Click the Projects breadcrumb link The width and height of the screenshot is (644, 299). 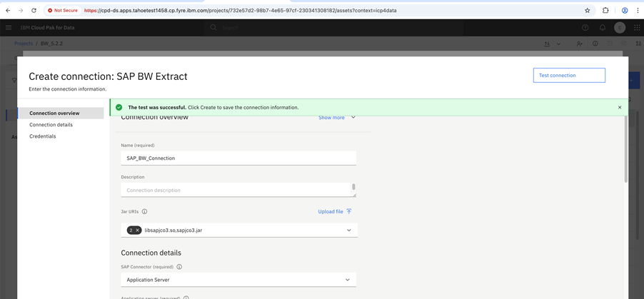(x=24, y=44)
